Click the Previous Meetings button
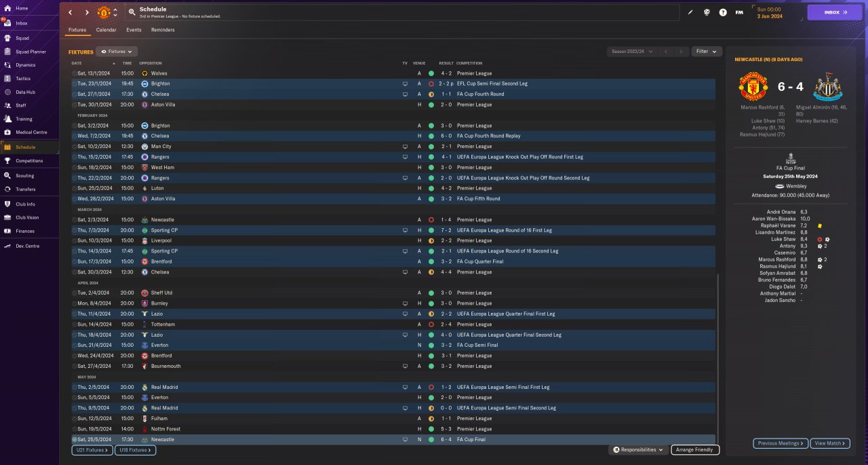The image size is (868, 465). pyautogui.click(x=781, y=443)
